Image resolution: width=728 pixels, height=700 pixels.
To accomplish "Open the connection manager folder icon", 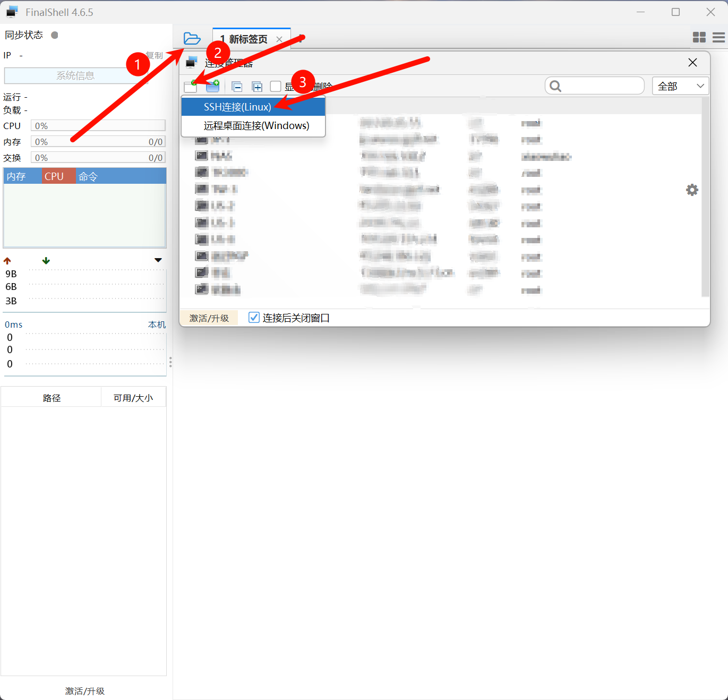I will [x=192, y=38].
